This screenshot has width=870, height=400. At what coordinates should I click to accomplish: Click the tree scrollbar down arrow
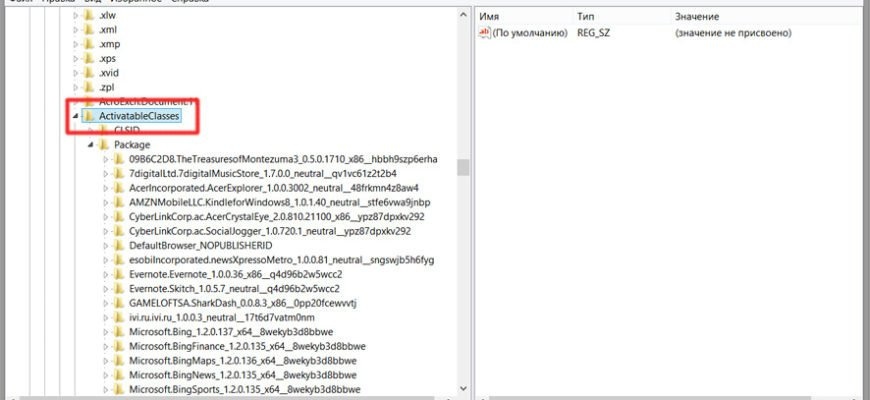tap(463, 389)
